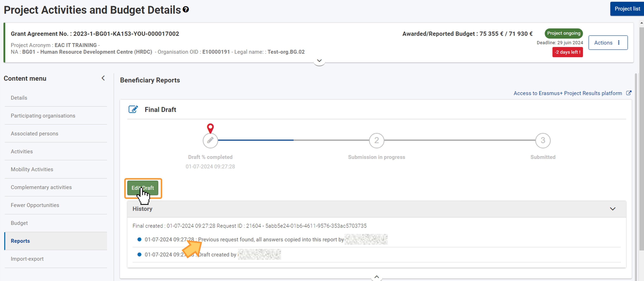Select Reports in Content menu
This screenshot has height=281, width=644.
(56, 241)
